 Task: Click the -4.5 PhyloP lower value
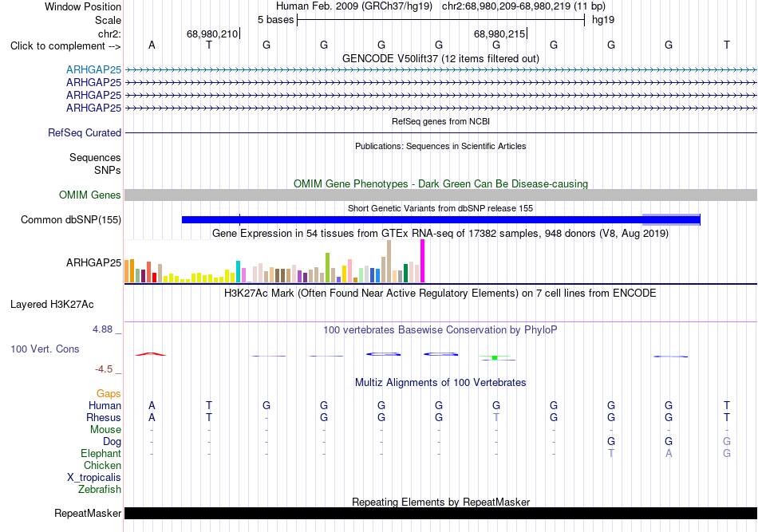104,369
